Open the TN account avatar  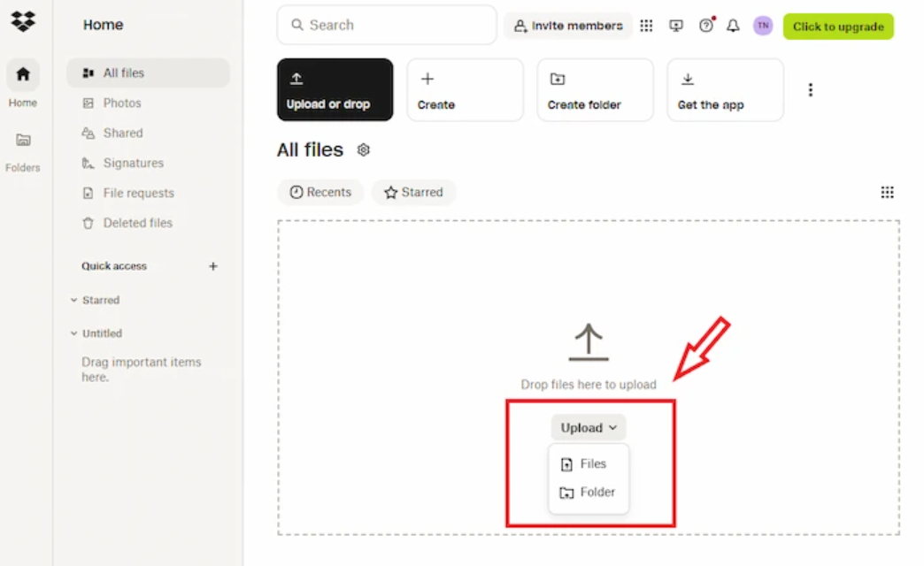coord(763,26)
